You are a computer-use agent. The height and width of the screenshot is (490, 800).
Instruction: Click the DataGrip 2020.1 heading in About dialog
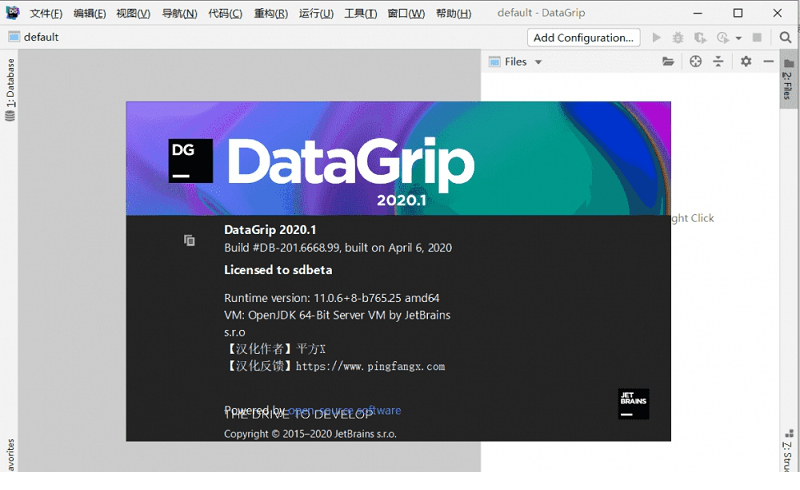point(270,230)
